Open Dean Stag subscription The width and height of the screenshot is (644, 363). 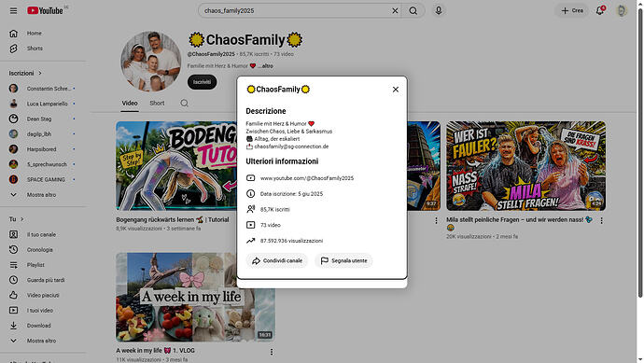(x=43, y=119)
